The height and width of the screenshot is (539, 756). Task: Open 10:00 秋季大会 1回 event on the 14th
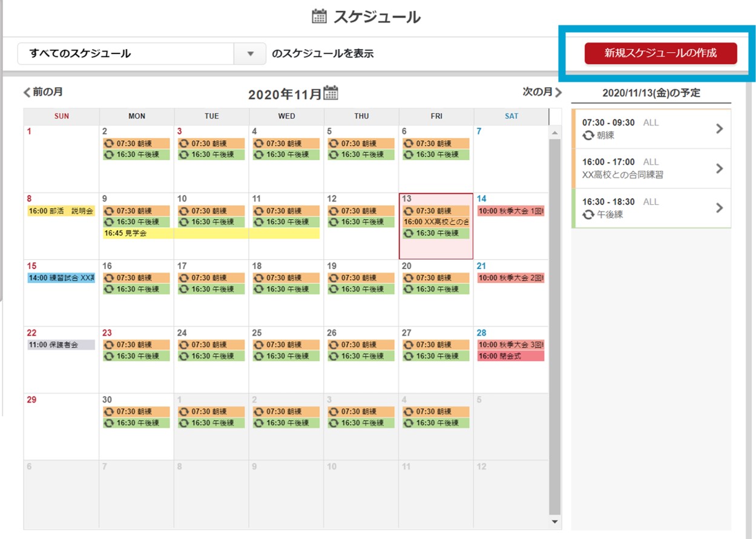point(511,211)
